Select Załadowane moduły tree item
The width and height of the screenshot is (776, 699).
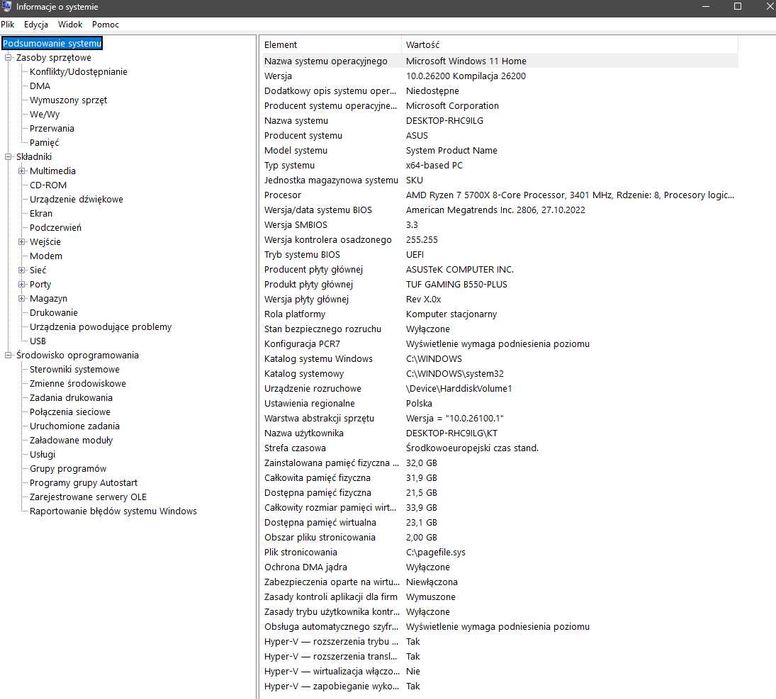click(x=71, y=440)
